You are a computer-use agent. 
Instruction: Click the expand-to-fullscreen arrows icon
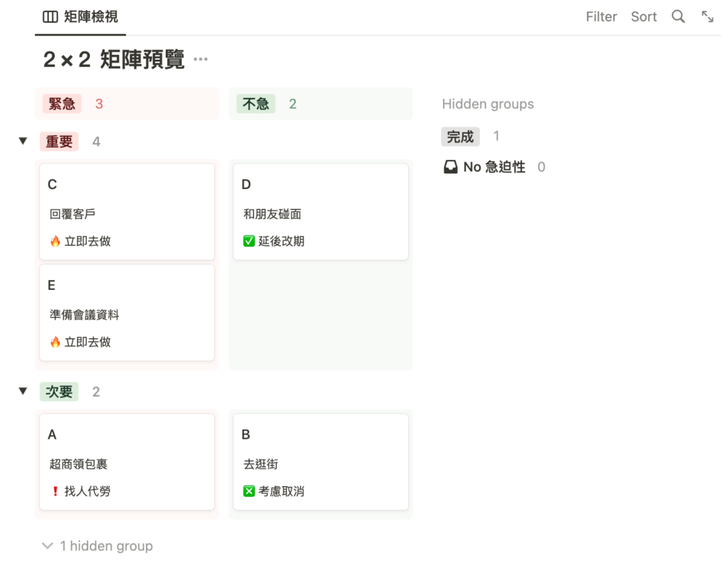coord(707,16)
